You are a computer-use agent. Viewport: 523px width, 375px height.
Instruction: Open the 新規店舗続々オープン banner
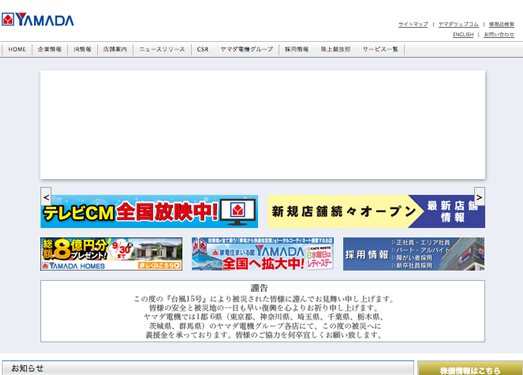click(376, 212)
